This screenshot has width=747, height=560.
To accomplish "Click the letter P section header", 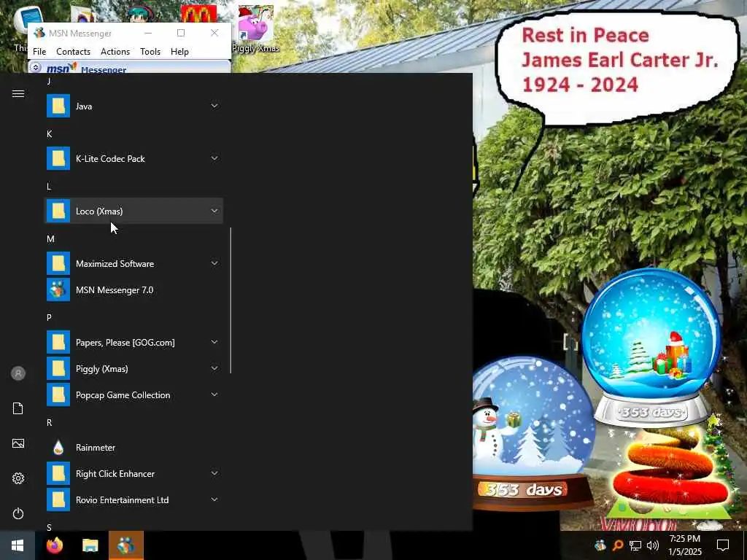I will tap(49, 318).
